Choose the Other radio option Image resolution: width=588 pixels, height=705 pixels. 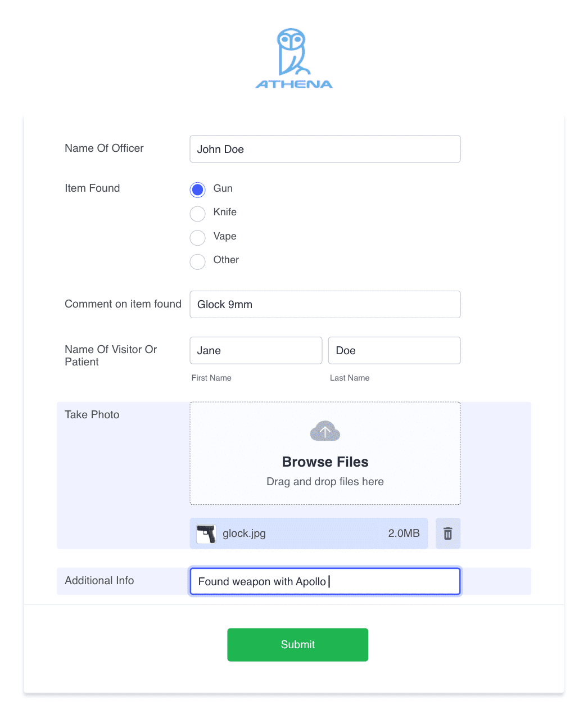click(197, 261)
